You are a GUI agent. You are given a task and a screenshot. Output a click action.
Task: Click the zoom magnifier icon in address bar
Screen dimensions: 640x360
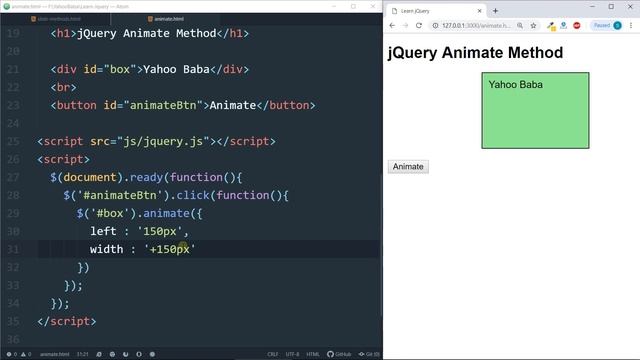520,25
